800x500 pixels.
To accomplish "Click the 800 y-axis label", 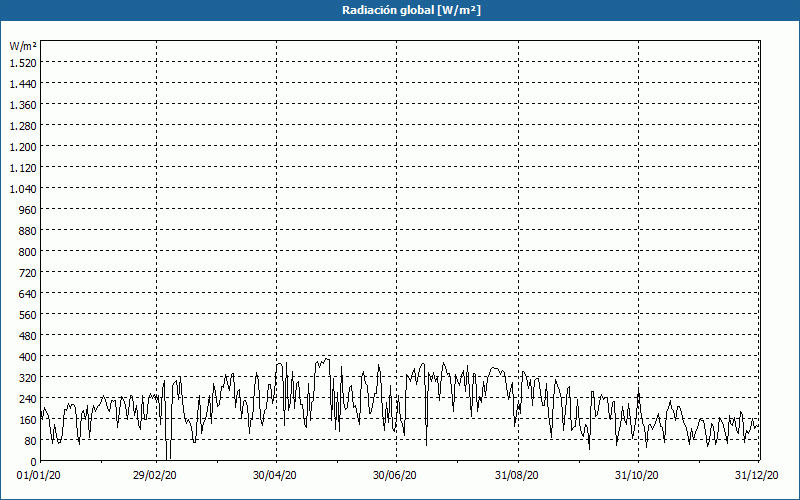I will click(x=28, y=252).
